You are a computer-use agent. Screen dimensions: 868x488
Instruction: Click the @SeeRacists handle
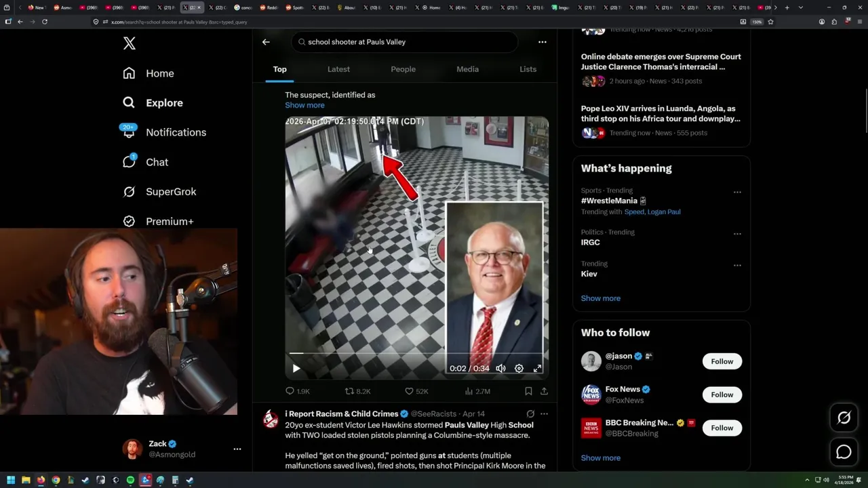pos(433,413)
